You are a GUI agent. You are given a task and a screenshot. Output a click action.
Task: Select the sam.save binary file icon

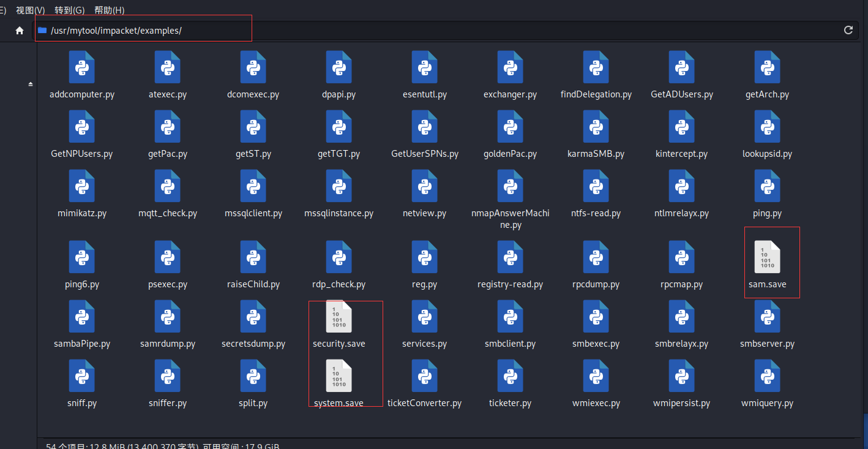pos(768,257)
